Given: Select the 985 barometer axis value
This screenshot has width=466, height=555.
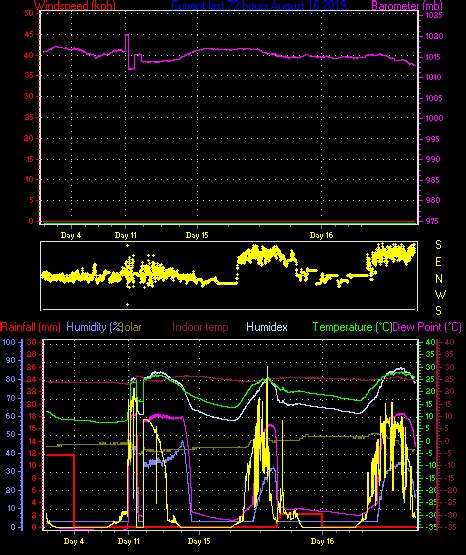Looking at the screenshot, I should pyautogui.click(x=432, y=180).
